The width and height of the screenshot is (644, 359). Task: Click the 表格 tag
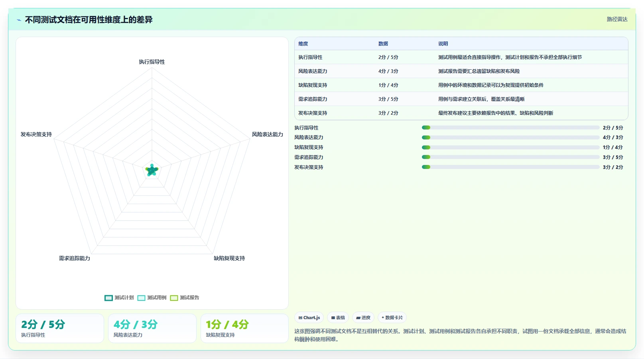(x=338, y=318)
